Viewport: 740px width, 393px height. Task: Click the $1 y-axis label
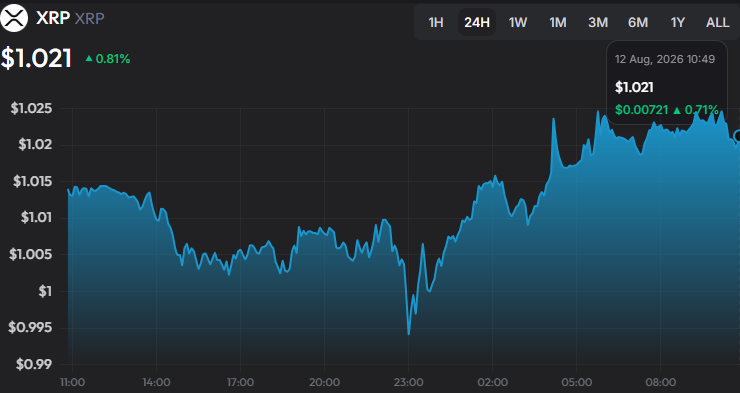(x=45, y=291)
